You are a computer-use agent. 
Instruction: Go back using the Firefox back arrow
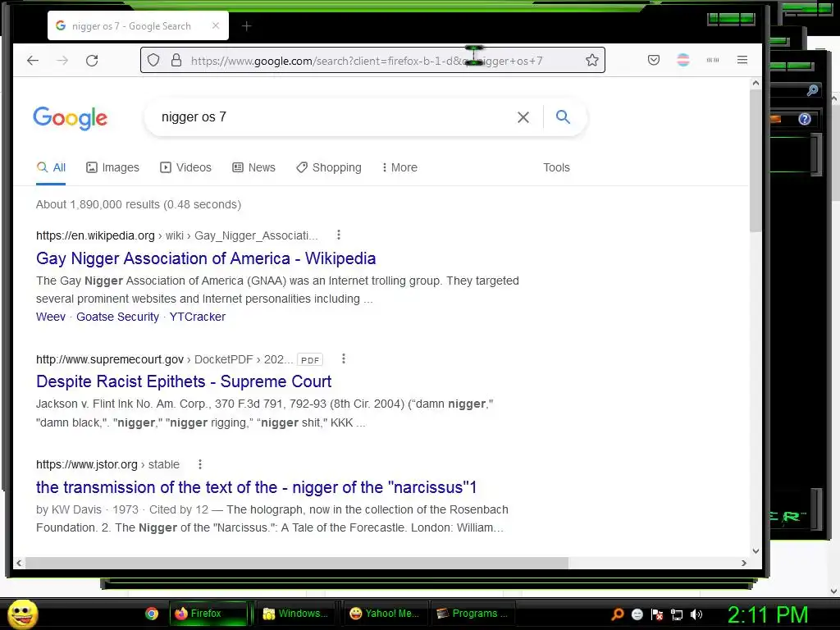click(x=33, y=61)
